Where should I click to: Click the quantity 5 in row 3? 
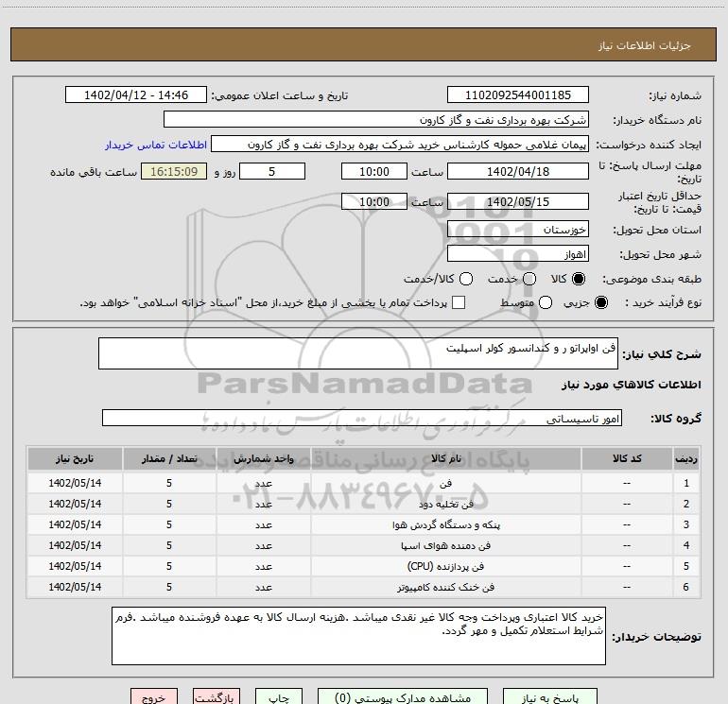click(x=169, y=524)
